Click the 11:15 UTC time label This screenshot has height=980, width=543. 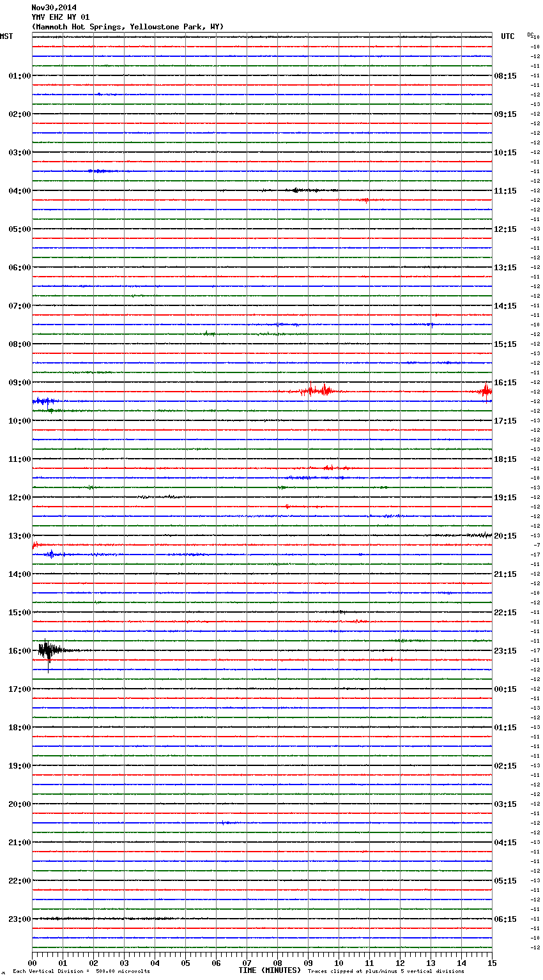[505, 191]
